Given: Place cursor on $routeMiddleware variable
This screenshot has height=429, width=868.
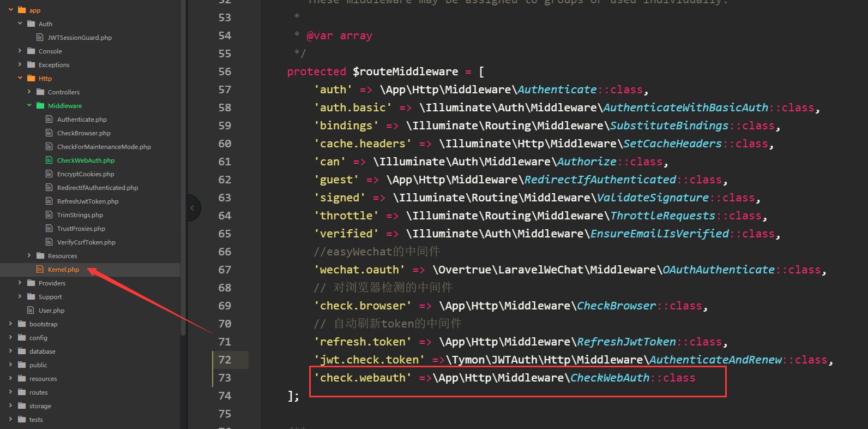Looking at the screenshot, I should (x=405, y=71).
